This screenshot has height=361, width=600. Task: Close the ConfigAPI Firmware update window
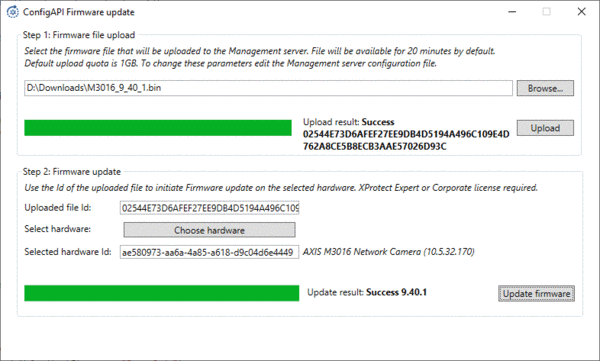point(582,12)
